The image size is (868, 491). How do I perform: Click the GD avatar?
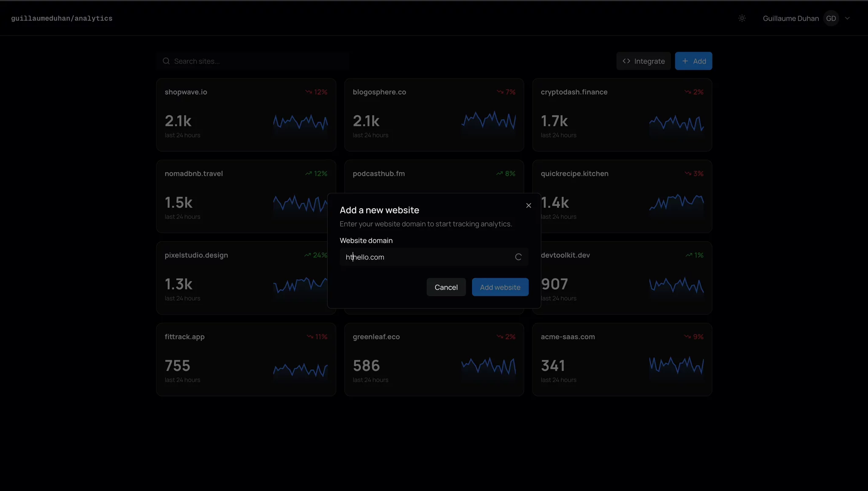pos(831,18)
